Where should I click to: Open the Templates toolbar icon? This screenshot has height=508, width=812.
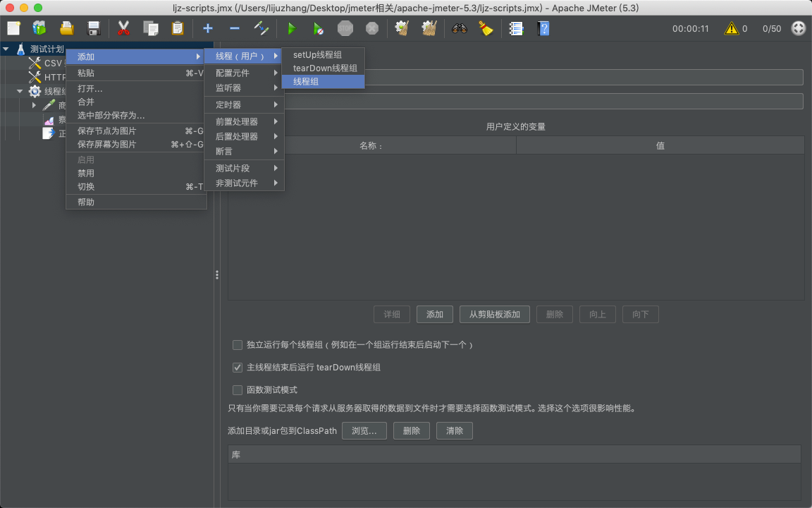(x=39, y=28)
